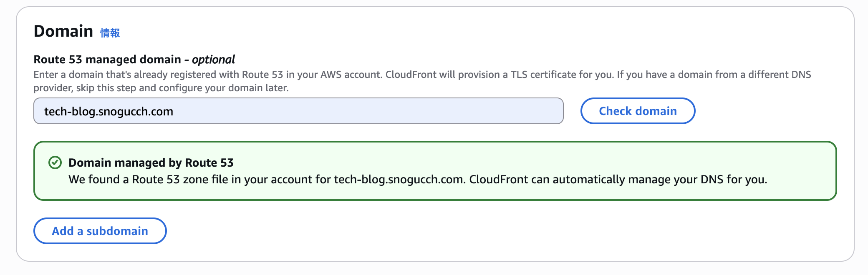Click tech-blog.snogucch.com in the success message
This screenshot has width=868, height=275.
tap(398, 180)
